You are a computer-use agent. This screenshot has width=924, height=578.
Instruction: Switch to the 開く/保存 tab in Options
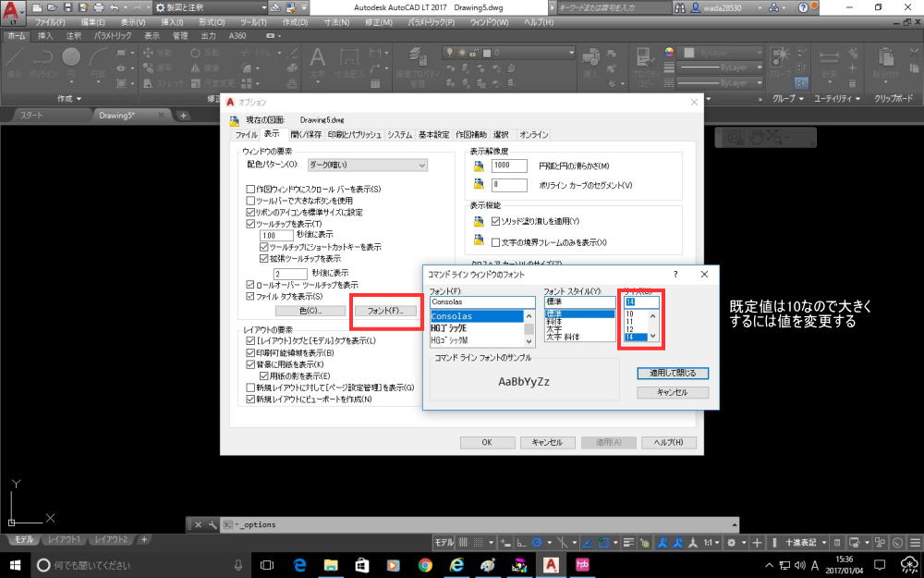[x=306, y=134]
